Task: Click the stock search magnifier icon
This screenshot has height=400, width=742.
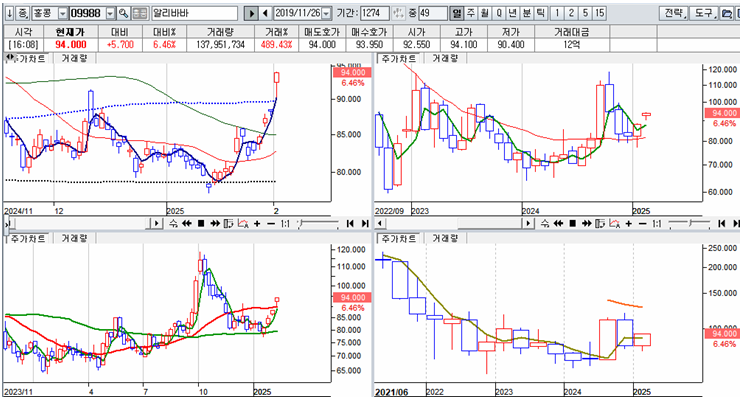Action: coord(123,13)
